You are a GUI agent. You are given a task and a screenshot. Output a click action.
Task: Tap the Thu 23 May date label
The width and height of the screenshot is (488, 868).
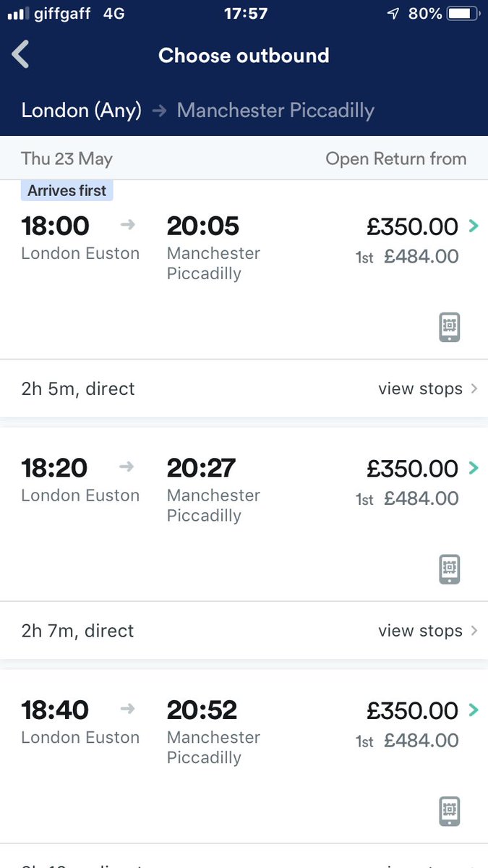(x=67, y=158)
